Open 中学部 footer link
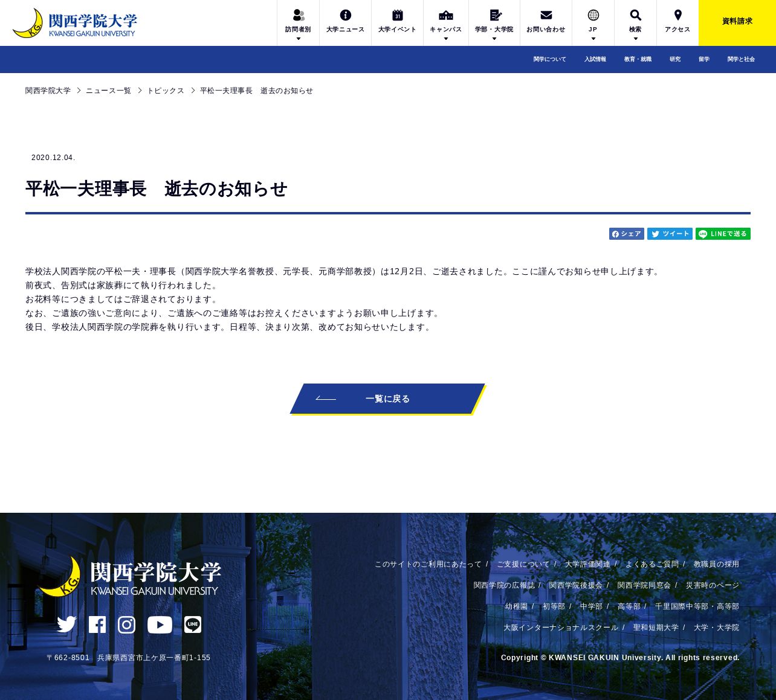Viewport: 776px width, 700px height. click(x=591, y=606)
